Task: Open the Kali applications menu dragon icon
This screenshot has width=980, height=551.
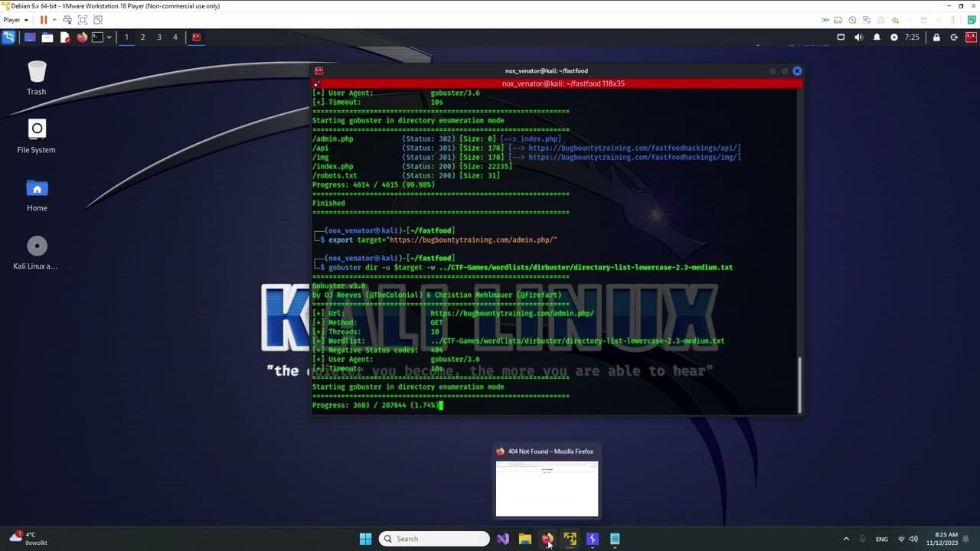Action: coord(8,37)
